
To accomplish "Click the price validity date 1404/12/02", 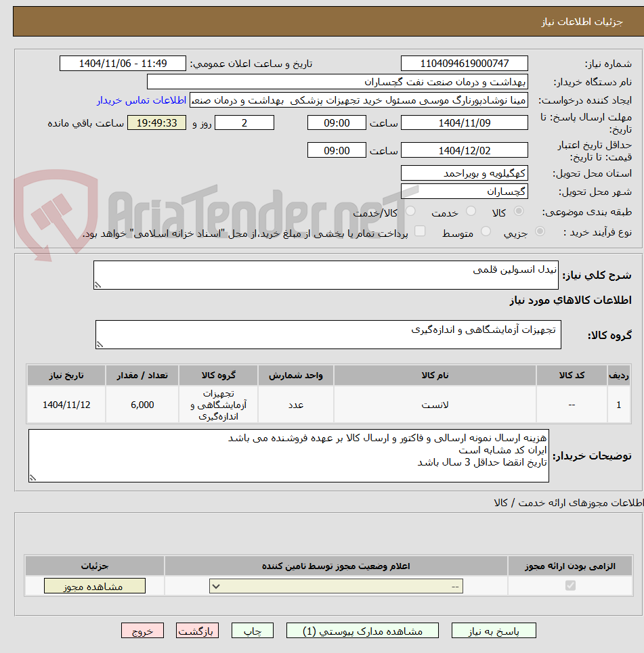I will (x=465, y=150).
